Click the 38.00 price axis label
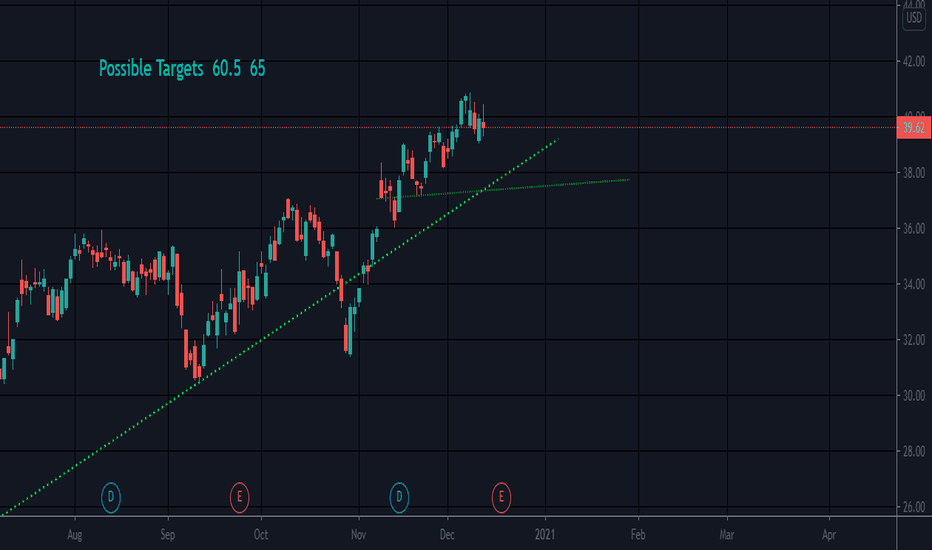 tap(914, 173)
